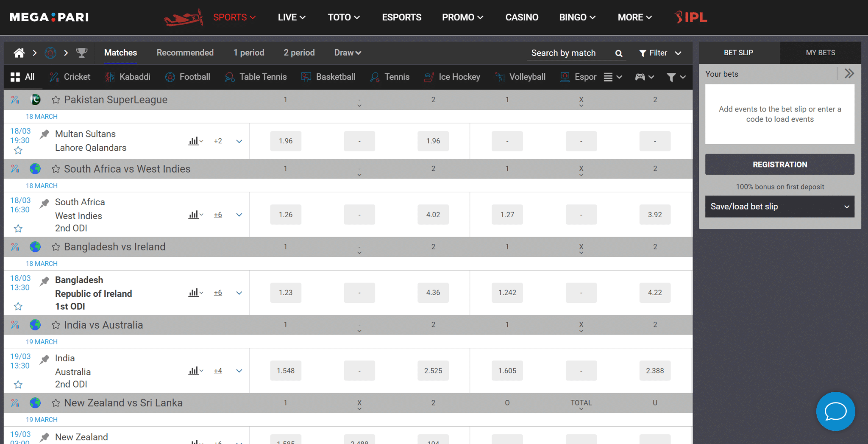The height and width of the screenshot is (444, 868).
Task: Open the sports list hamburger icon
Action: pos(612,77)
